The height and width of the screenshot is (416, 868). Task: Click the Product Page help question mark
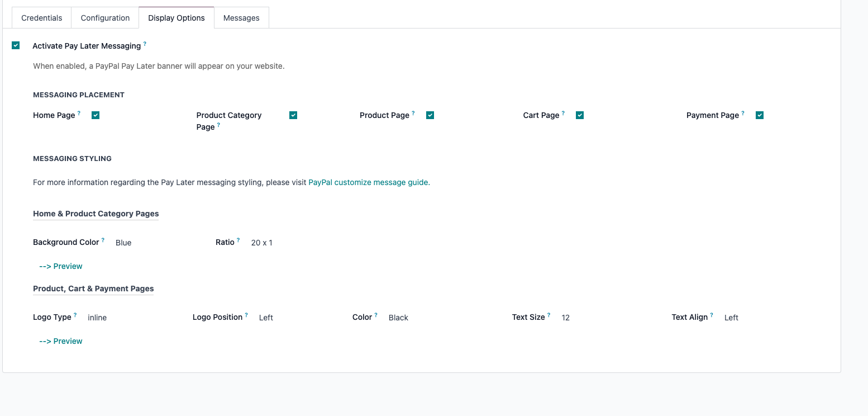coord(413,113)
